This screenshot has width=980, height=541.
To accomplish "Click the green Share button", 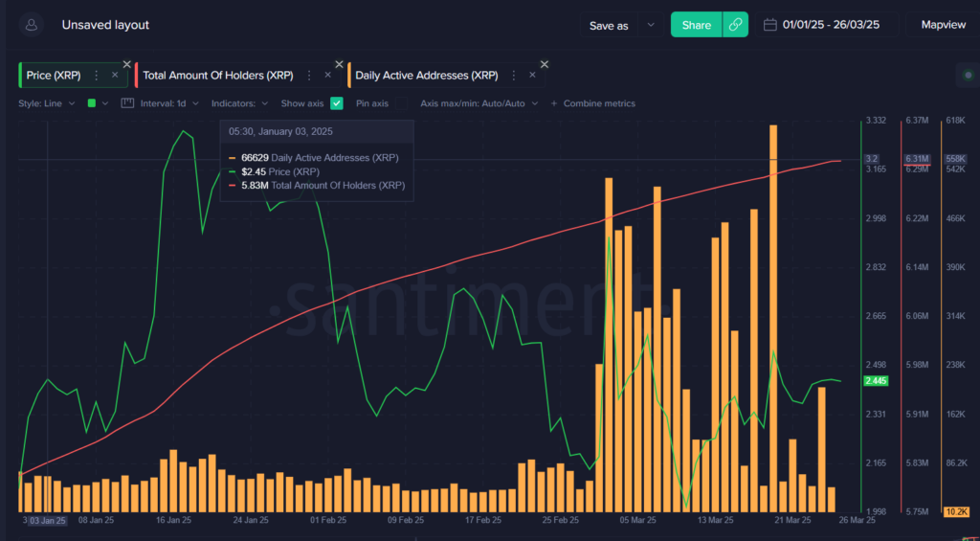I will pos(696,25).
